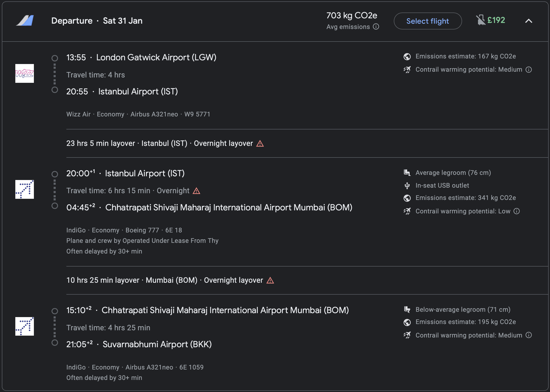
Task: Click the Avg emissions info icon
Action: tap(376, 26)
